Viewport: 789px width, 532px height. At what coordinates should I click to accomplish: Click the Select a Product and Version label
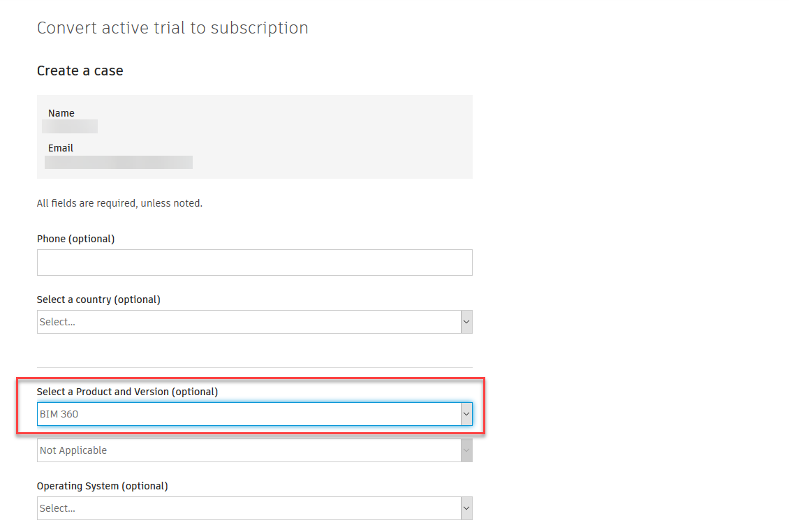coord(127,391)
